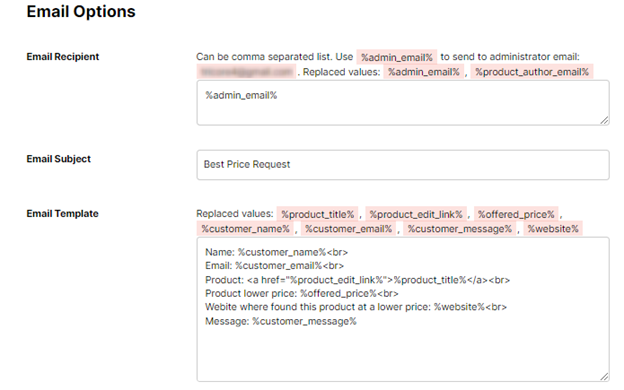Click the Email Recipient textarea resize handle
This screenshot has height=390, width=624.
tap(604, 120)
